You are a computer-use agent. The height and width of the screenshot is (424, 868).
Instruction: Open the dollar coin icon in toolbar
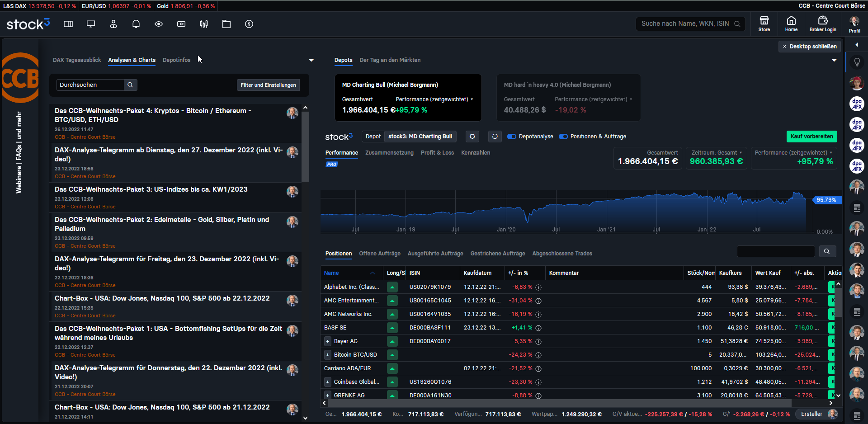pos(249,24)
